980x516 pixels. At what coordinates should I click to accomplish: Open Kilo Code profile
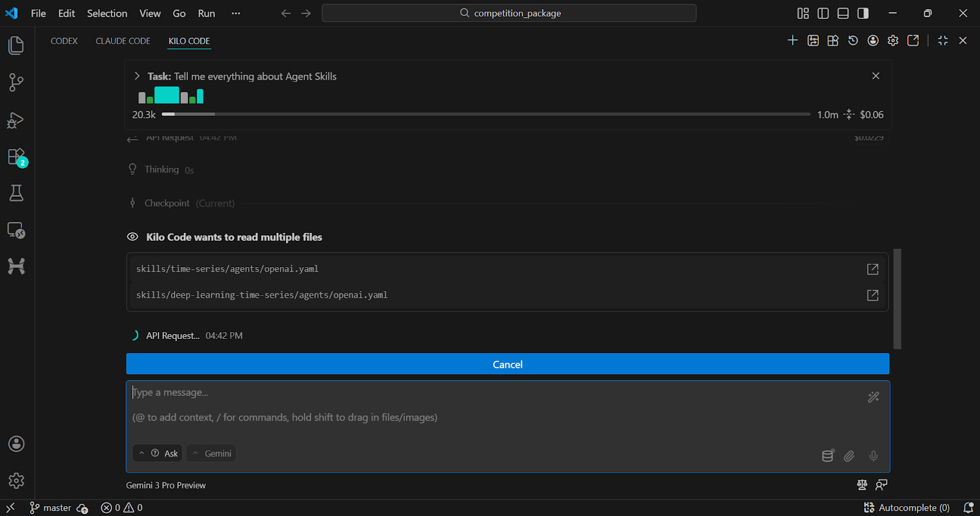[873, 40]
